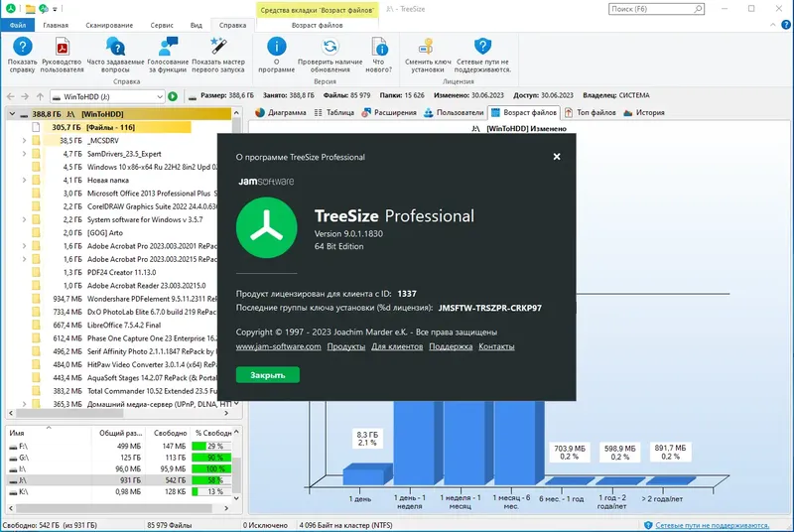
Task: Show the Диаграмма view tab
Action: [281, 112]
